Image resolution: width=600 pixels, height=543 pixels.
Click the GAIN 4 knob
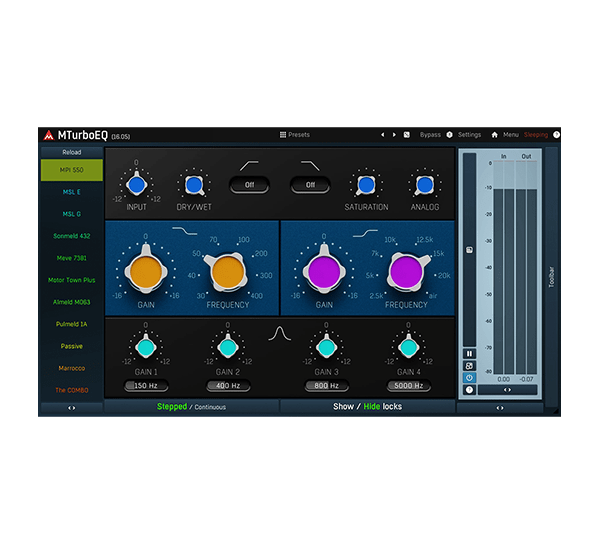tap(408, 347)
